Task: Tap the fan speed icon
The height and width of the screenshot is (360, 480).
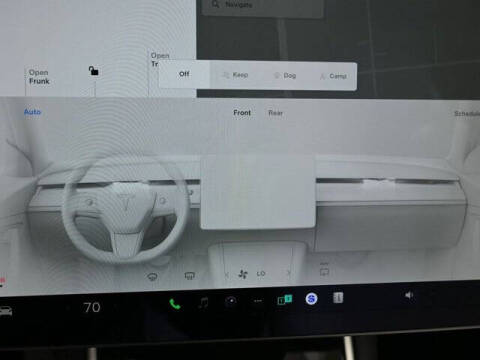Action: coord(243,275)
